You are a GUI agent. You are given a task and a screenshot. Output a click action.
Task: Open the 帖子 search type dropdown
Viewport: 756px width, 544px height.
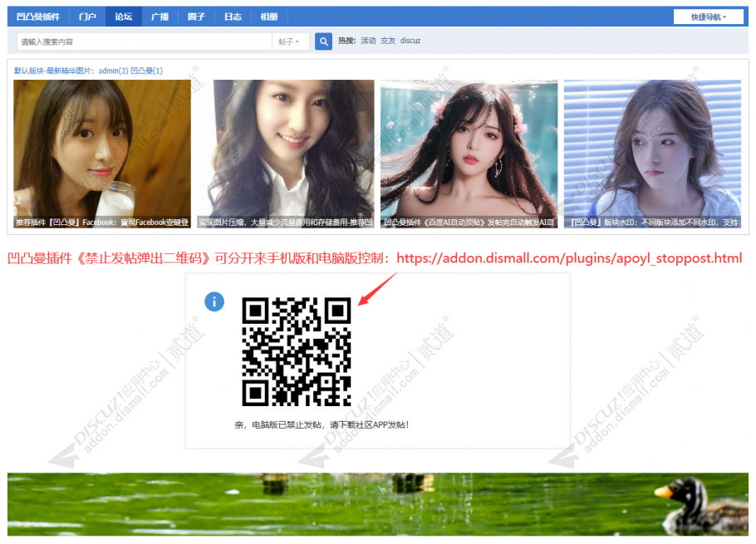289,42
